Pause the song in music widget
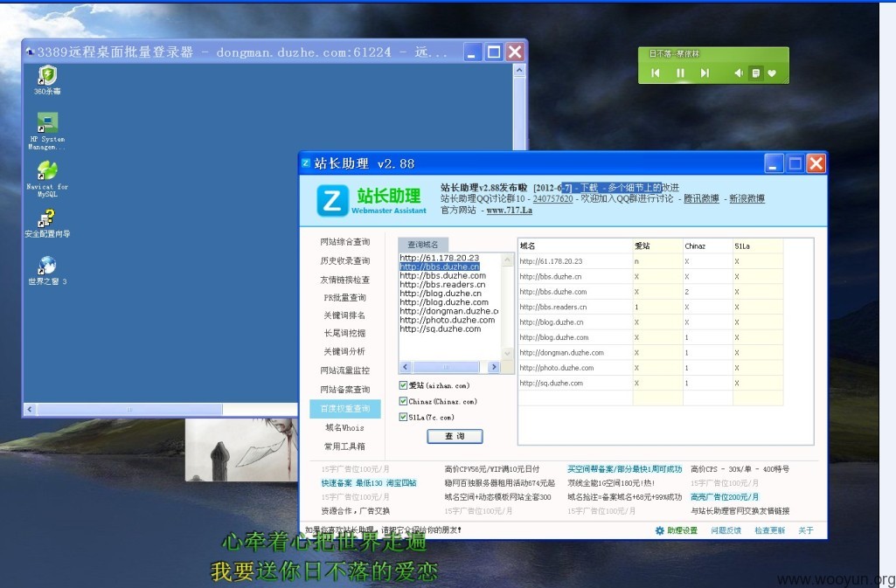The image size is (896, 588). (x=680, y=73)
